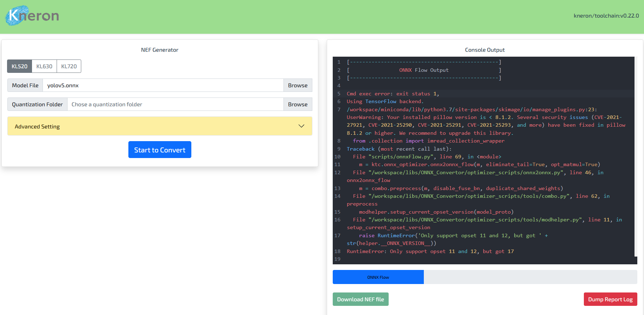This screenshot has width=644, height=315.
Task: Click console line 'from .collection import imread_collection_wrapper'
Action: click(x=429, y=141)
